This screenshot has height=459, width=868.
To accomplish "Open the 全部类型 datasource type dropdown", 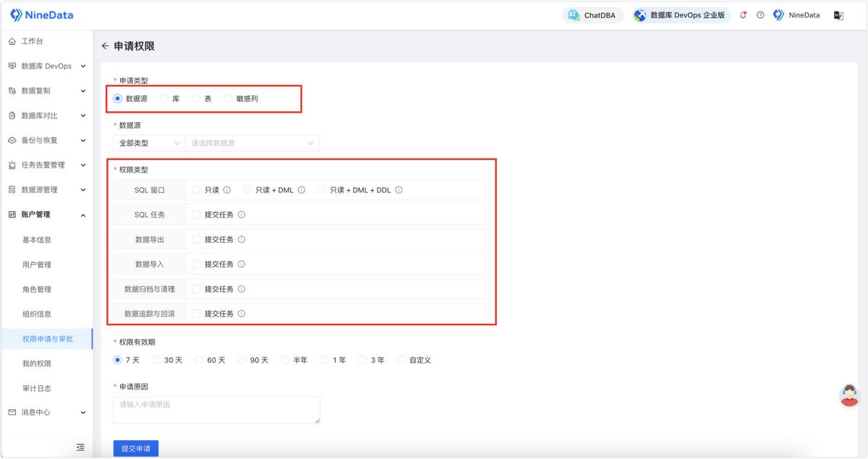I will point(149,143).
